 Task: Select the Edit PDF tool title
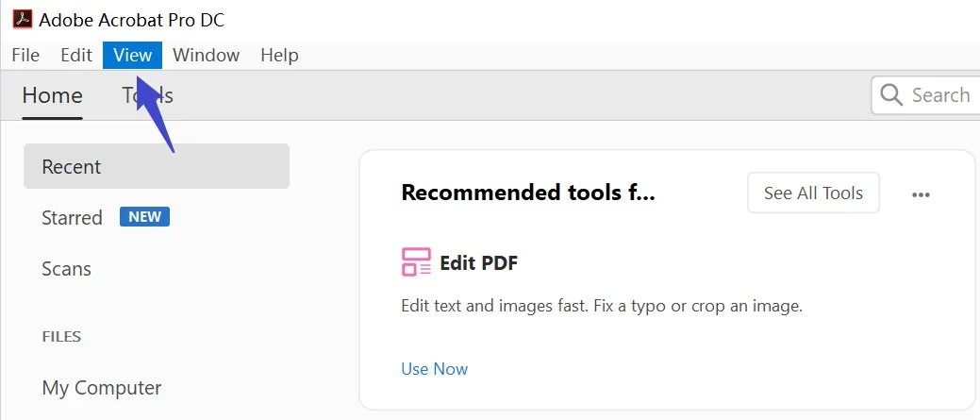click(478, 262)
